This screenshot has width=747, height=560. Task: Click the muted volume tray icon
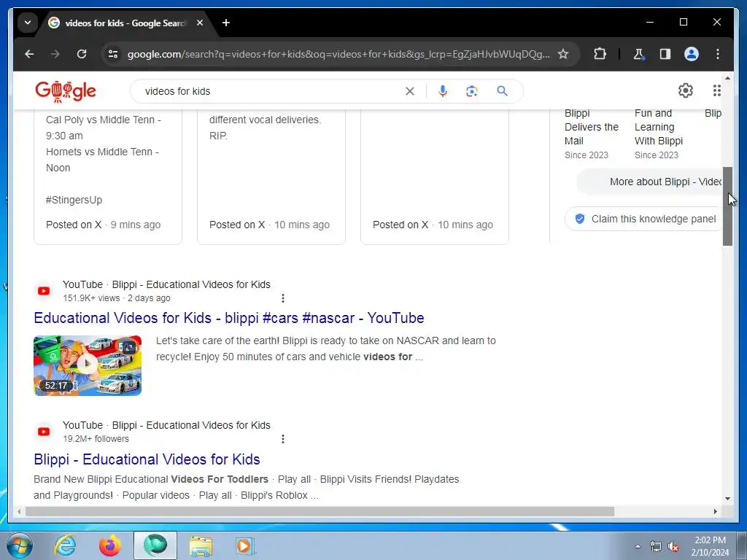tap(673, 547)
